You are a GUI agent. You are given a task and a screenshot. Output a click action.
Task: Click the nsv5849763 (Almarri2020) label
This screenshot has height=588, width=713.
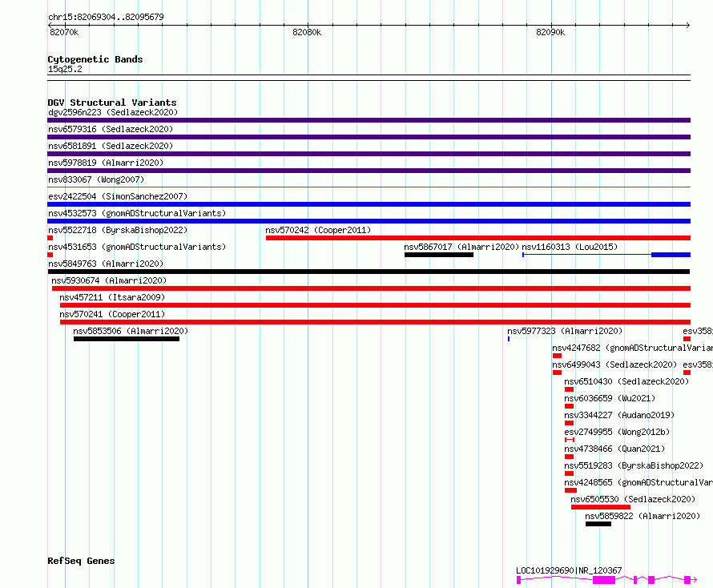tap(106, 264)
